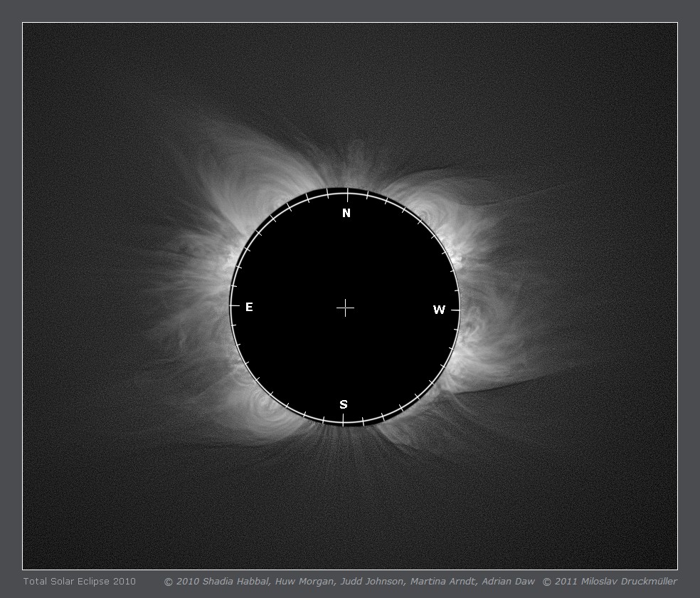Click the W compass label

tap(439, 310)
